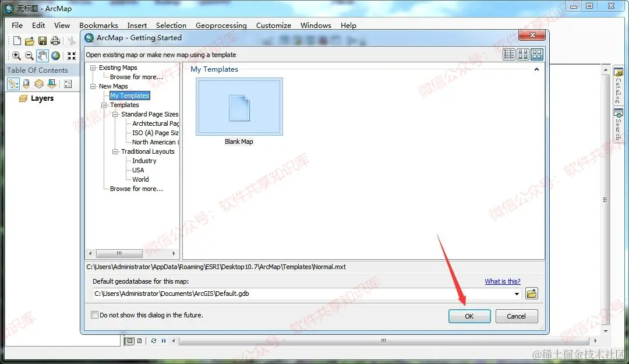Tick 'Do not show this dialog' checkbox
Viewport: 629px width, 364px height.
[x=95, y=315]
